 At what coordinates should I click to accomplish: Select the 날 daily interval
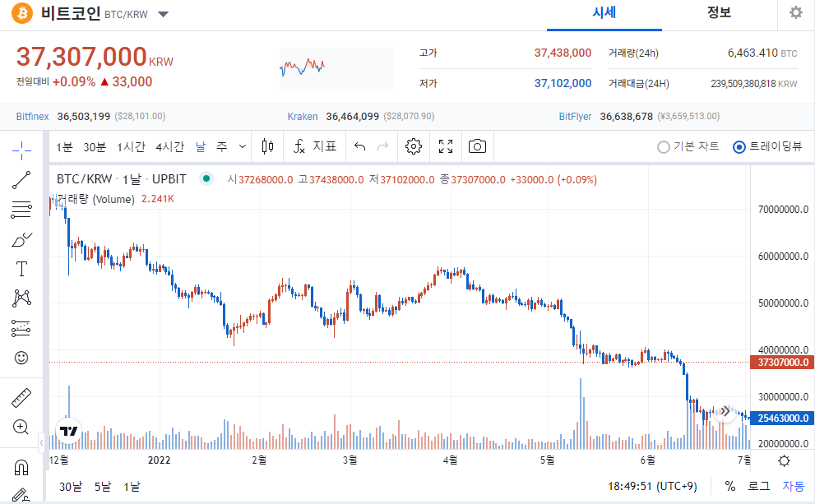(x=201, y=147)
